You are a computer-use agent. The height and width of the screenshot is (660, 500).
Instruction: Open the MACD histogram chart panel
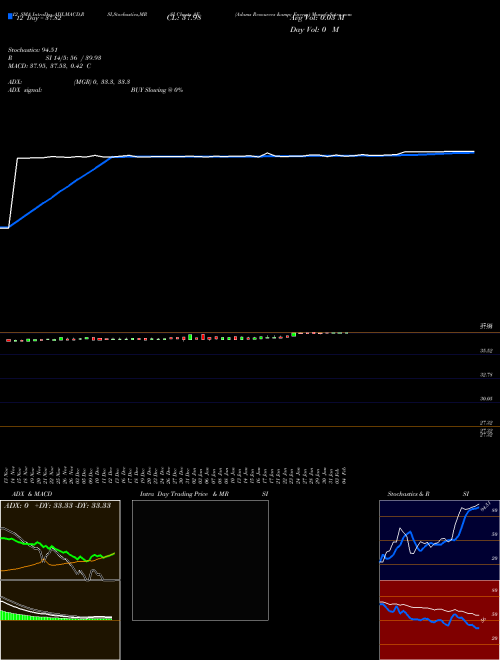point(60,620)
